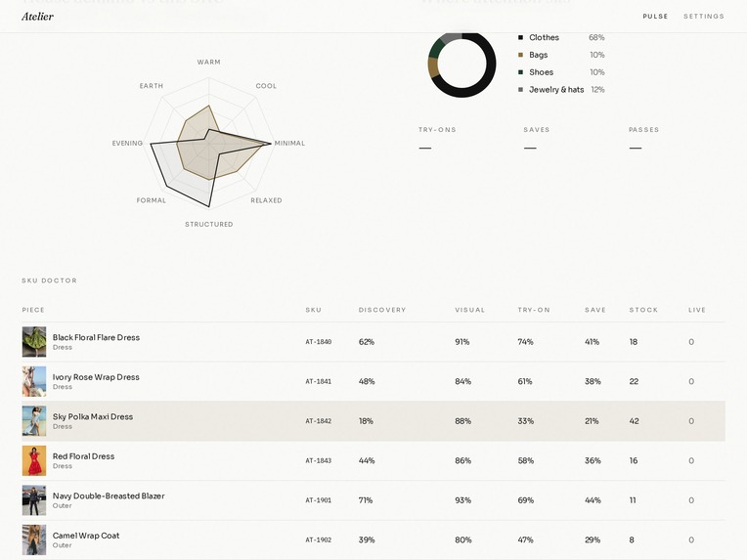747x560 pixels.
Task: Click SKU code AT-1840
Action: 318,342
